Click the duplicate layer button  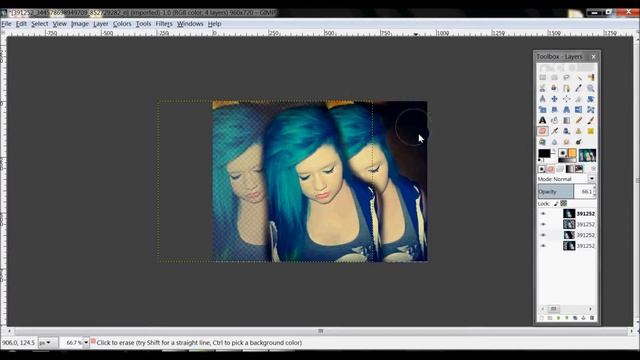(x=575, y=318)
